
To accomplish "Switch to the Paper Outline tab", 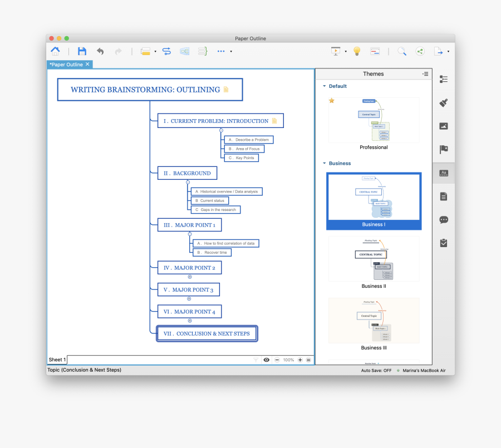I will (x=66, y=64).
